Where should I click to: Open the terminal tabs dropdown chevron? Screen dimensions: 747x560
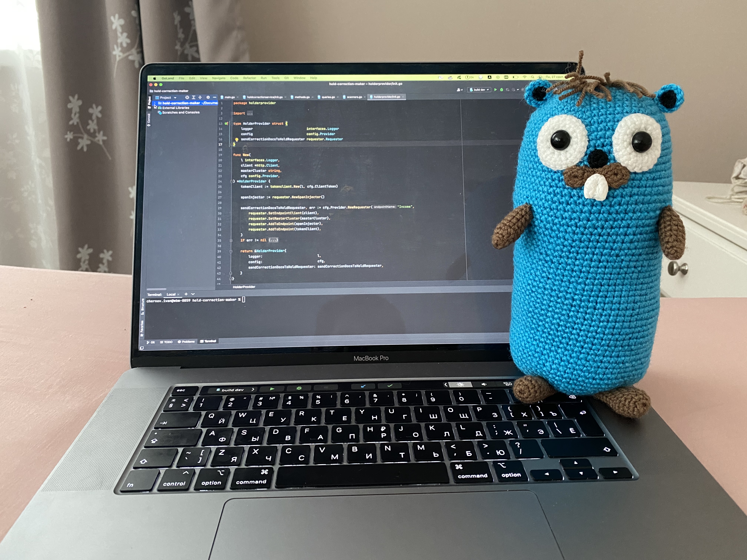193,294
